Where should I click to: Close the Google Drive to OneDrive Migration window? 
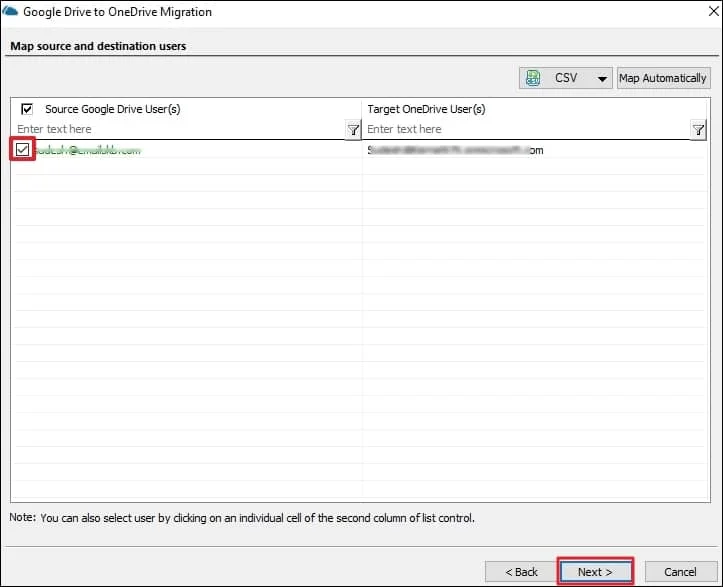[713, 11]
